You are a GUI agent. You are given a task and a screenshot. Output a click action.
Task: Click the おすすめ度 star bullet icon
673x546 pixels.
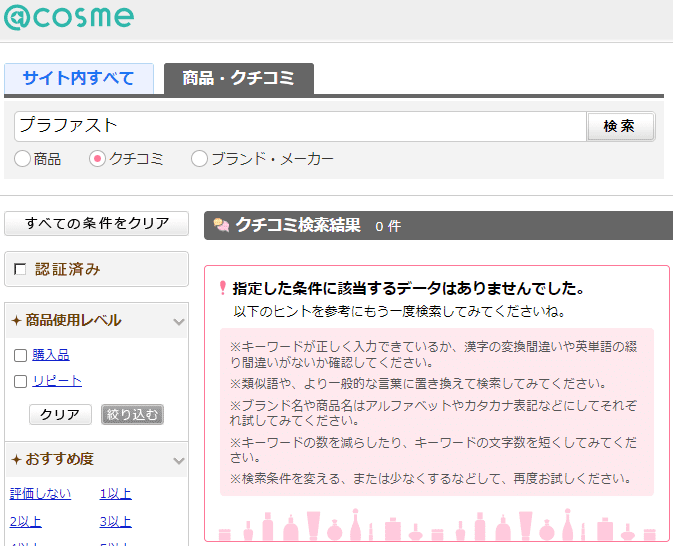click(x=16, y=459)
